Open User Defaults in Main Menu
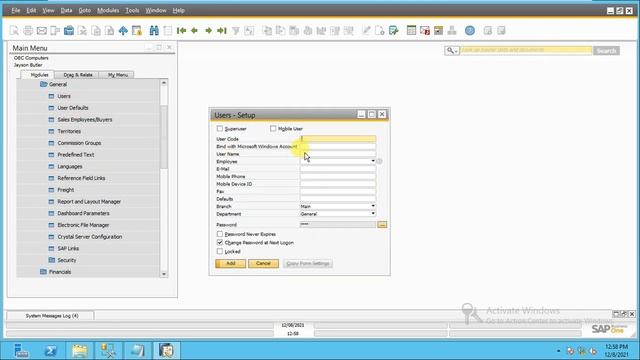 [x=73, y=108]
